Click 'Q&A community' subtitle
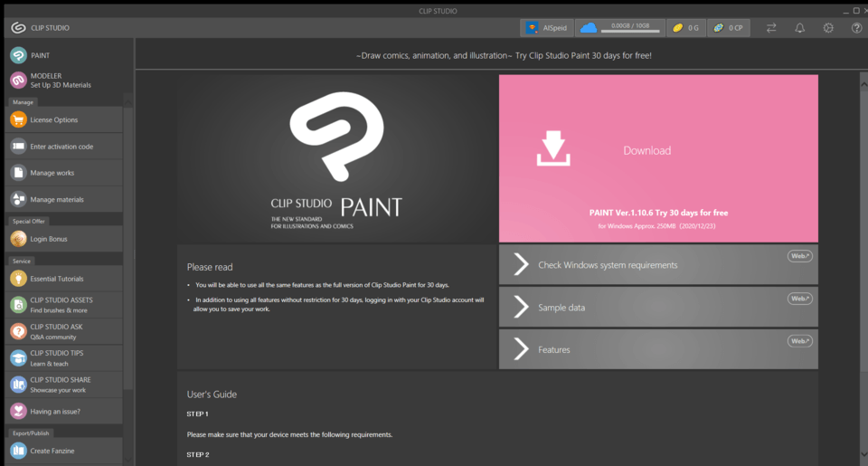Screen dimensions: 868x466 [x=53, y=337]
